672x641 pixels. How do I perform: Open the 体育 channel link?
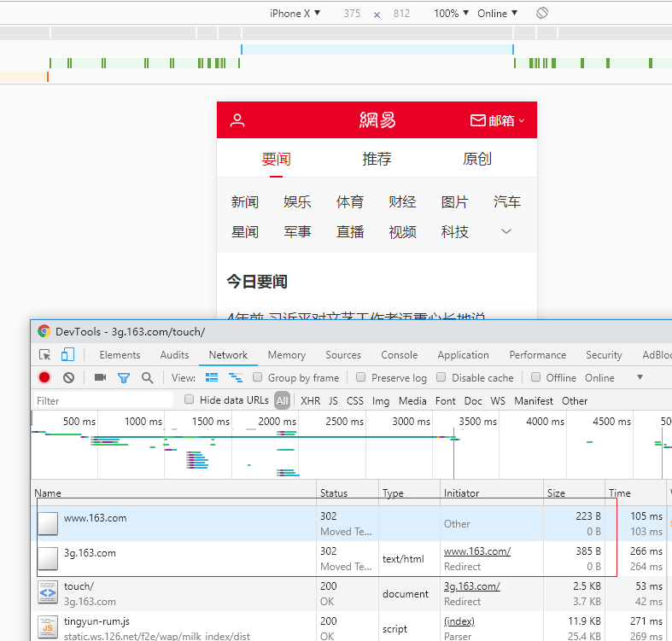coord(350,201)
